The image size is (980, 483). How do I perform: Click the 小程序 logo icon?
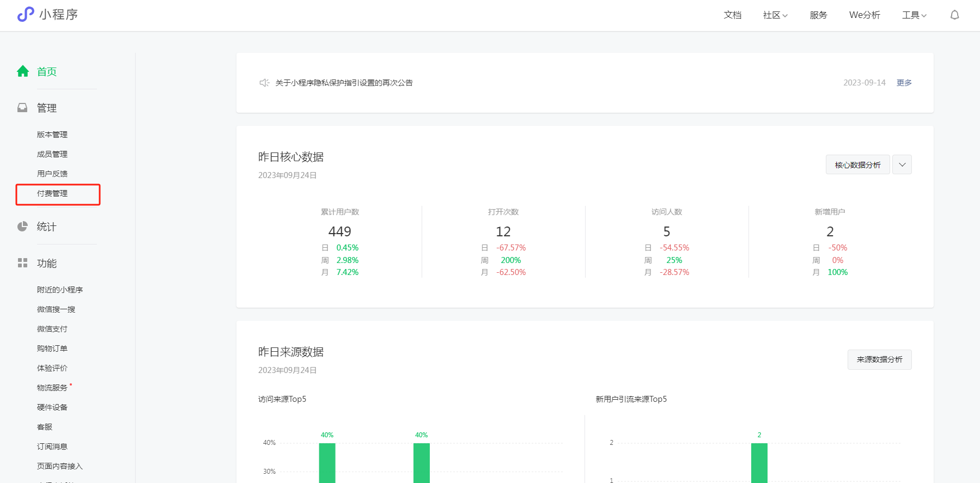click(x=26, y=14)
